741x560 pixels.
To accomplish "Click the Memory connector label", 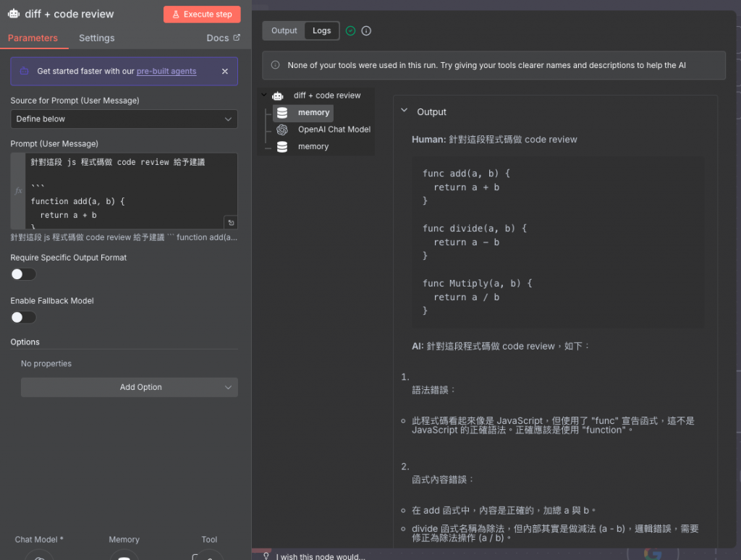I will pos(124,539).
